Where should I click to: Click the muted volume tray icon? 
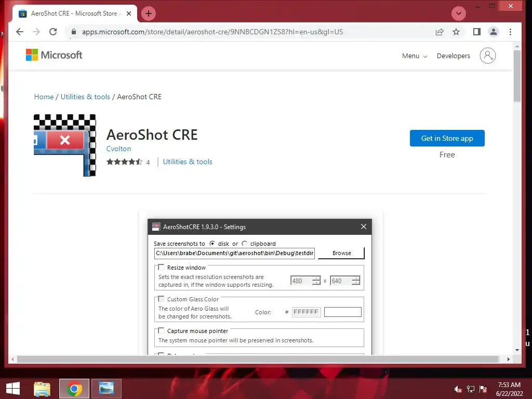458,389
